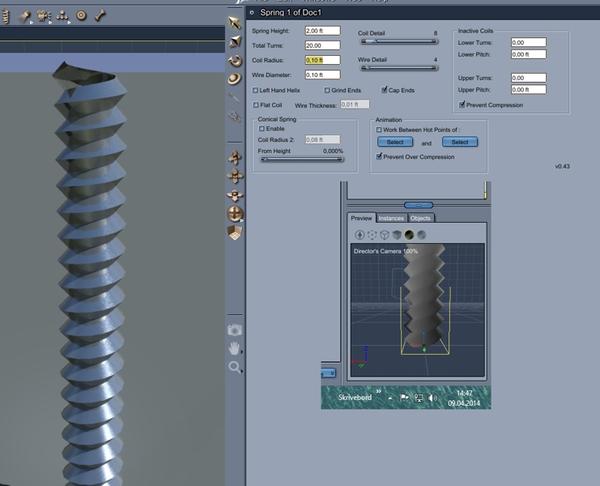Viewport: 600px width, 486px height.
Task: Switch to the Preview tab
Action: pyautogui.click(x=361, y=218)
